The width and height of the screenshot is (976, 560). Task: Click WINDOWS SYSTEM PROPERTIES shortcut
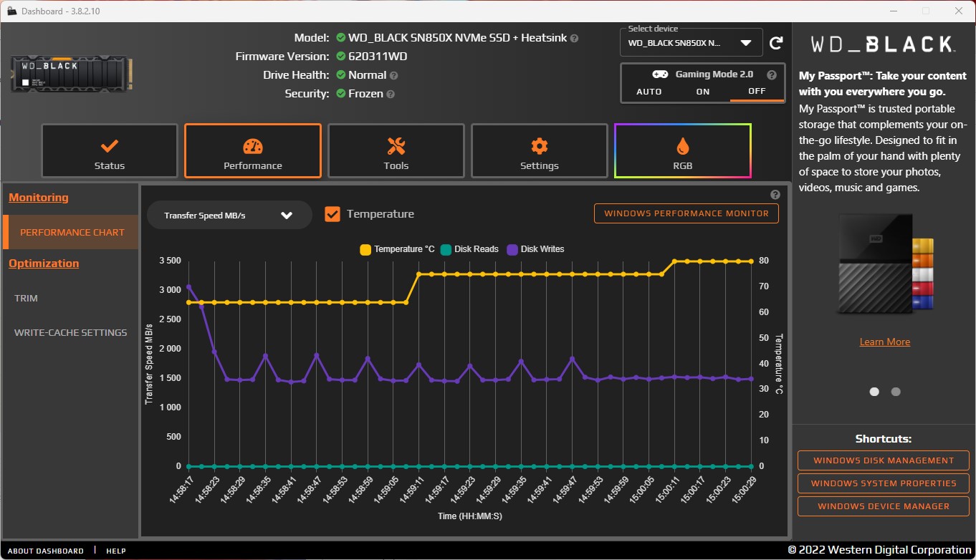[884, 483]
